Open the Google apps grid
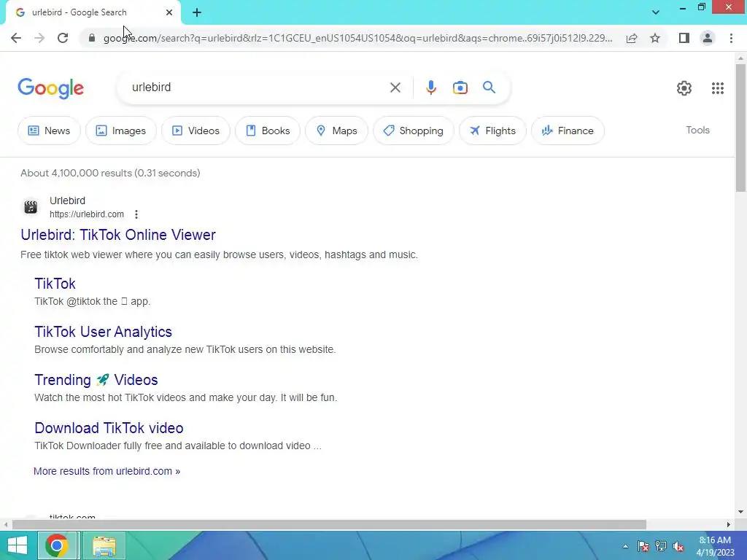Screen dimensions: 747x560 (x=718, y=88)
